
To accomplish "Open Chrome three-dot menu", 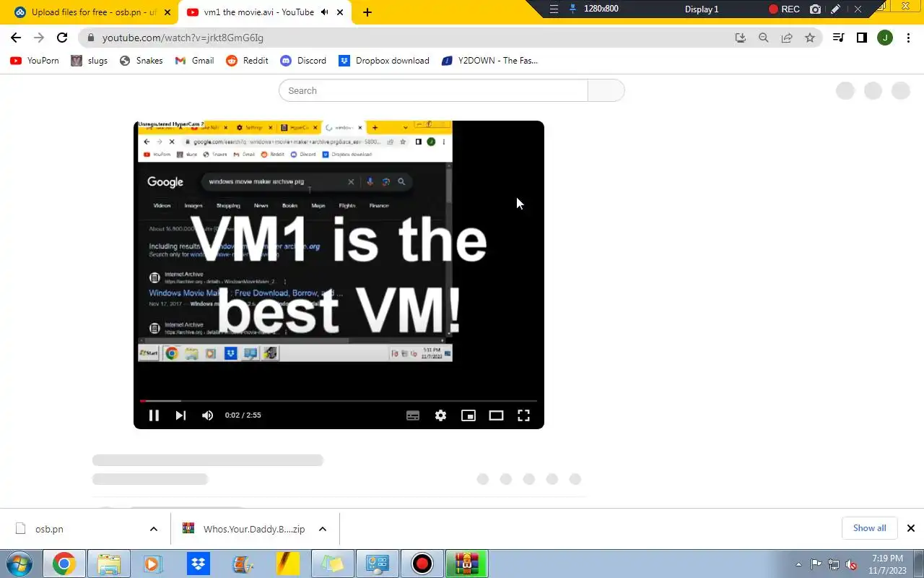I will point(908,38).
